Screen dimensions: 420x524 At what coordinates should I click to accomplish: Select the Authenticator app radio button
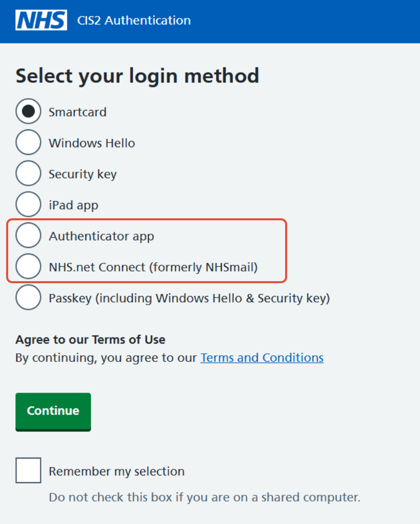(x=28, y=236)
